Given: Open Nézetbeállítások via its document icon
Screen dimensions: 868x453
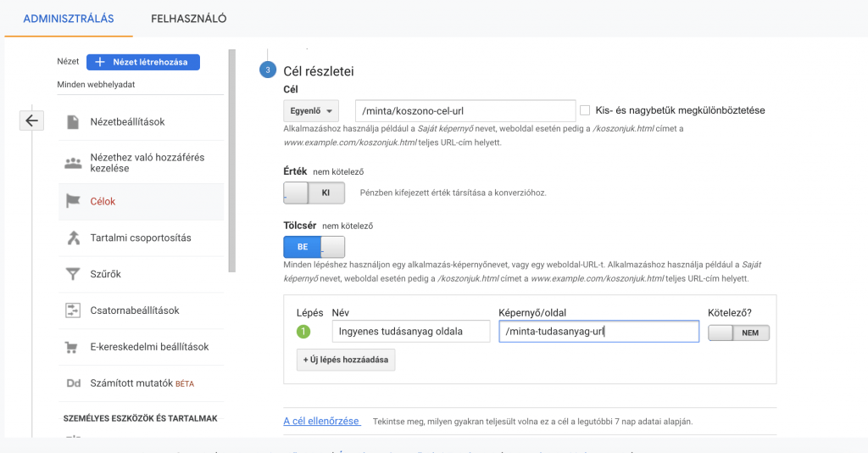Looking at the screenshot, I should (x=73, y=122).
